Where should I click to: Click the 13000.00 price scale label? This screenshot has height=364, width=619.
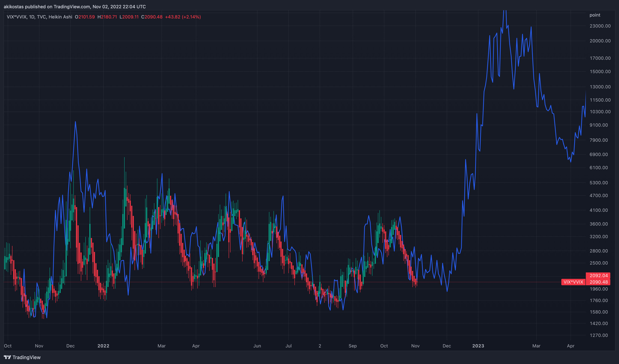[600, 87]
